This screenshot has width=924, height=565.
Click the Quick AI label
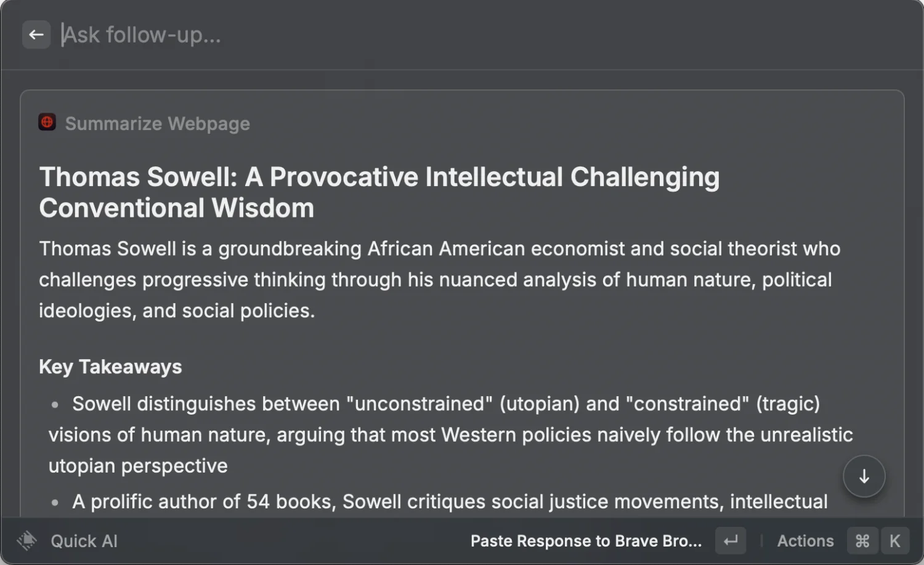coord(84,541)
